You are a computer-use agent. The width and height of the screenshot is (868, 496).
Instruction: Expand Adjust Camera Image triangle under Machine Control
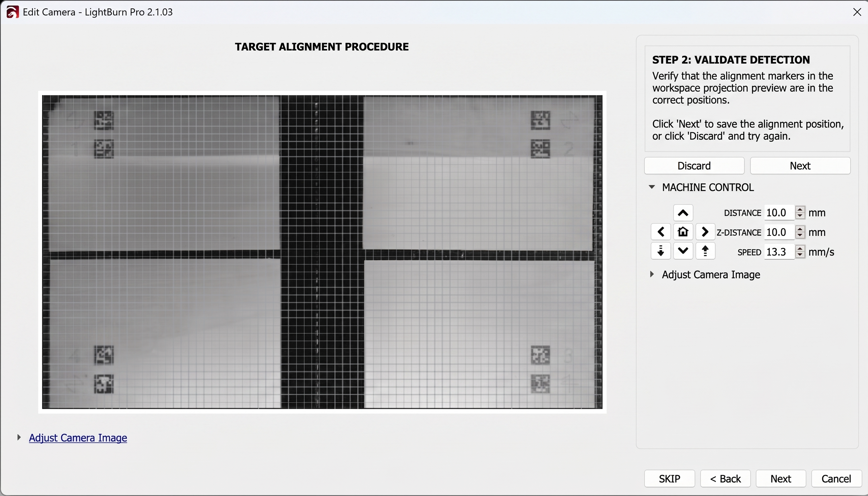pyautogui.click(x=652, y=274)
